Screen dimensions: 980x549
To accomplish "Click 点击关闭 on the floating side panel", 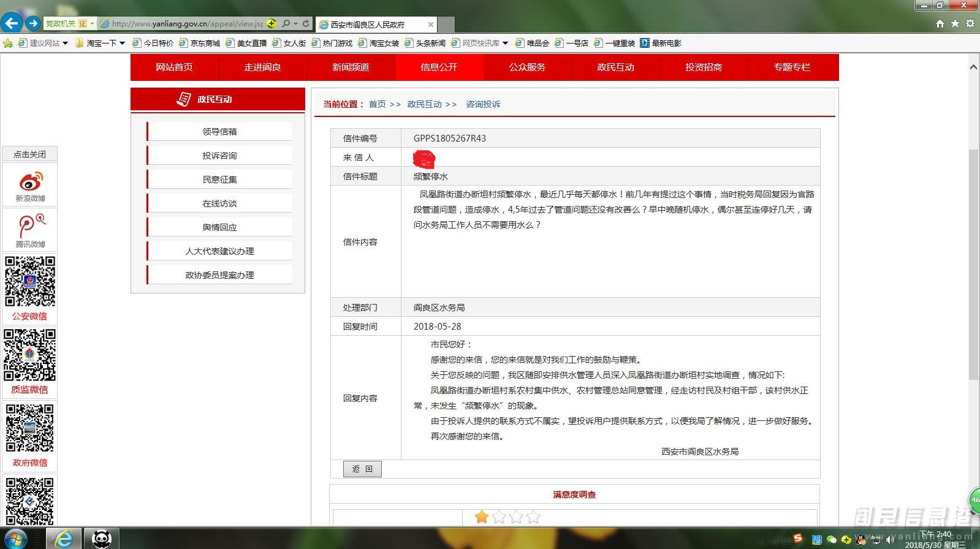I will click(30, 154).
